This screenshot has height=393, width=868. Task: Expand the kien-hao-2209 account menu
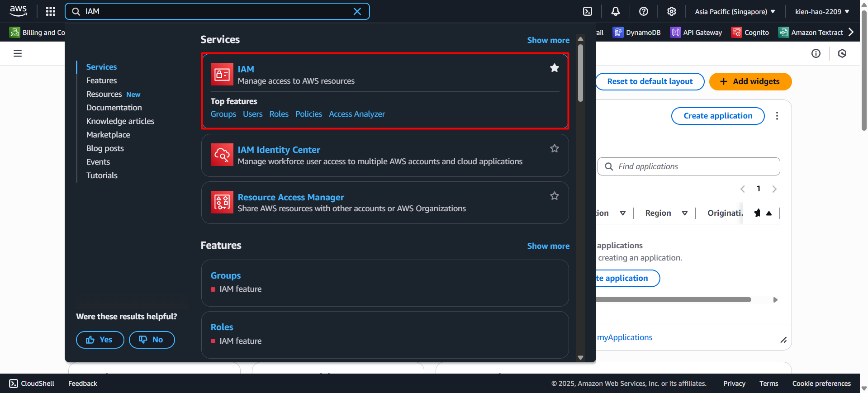(x=822, y=11)
